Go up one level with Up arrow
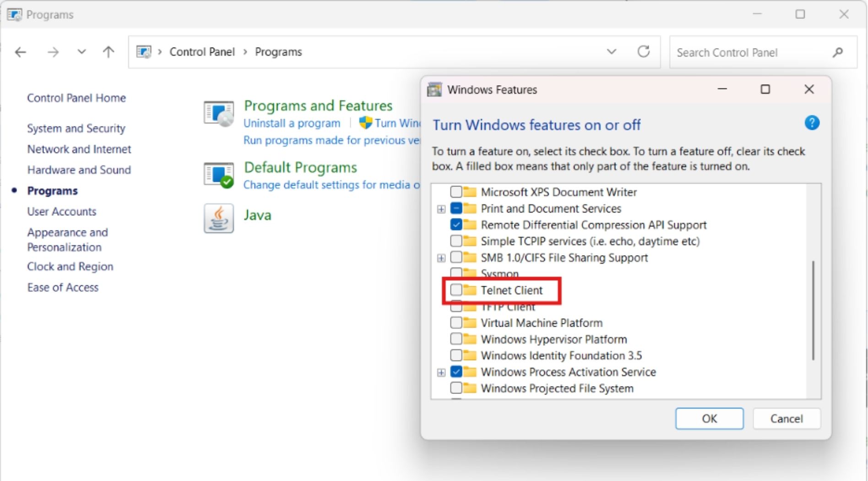Viewport: 868px width, 481px height. (x=108, y=52)
